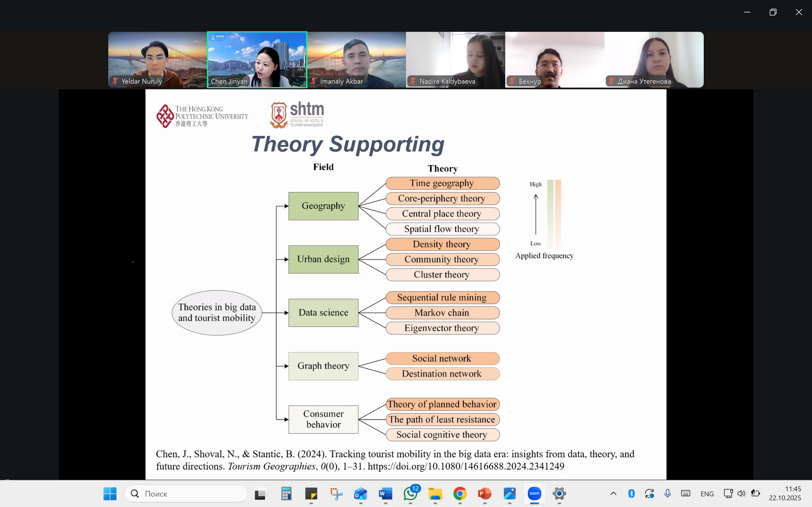
Task: Open Zoom app in taskbar
Action: coord(534,493)
